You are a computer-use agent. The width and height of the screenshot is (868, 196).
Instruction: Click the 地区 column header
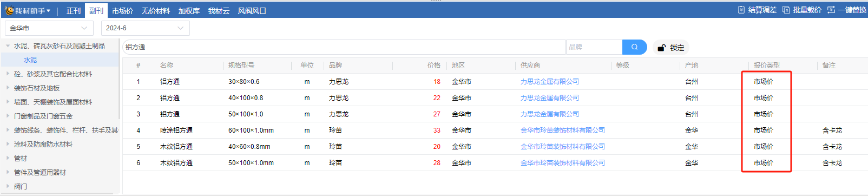(458, 66)
